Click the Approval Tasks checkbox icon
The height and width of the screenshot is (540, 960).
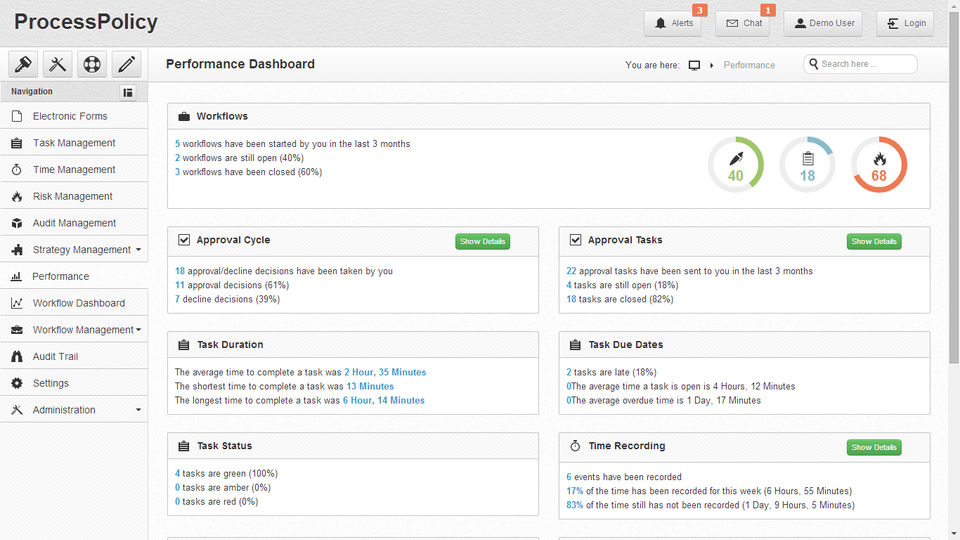click(575, 240)
